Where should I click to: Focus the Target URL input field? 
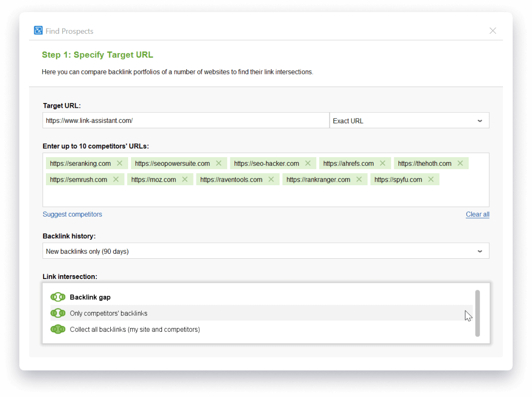coord(186,121)
